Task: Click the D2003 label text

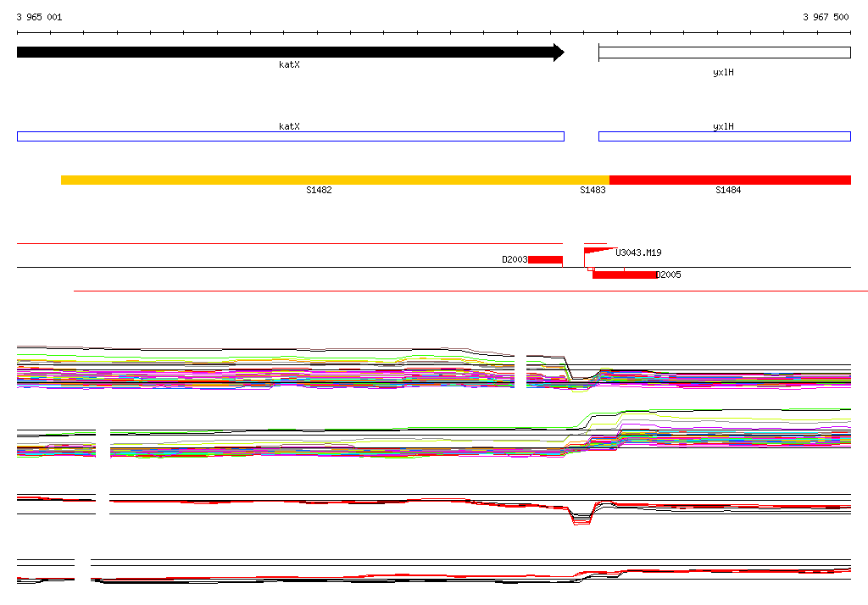Action: point(515,259)
